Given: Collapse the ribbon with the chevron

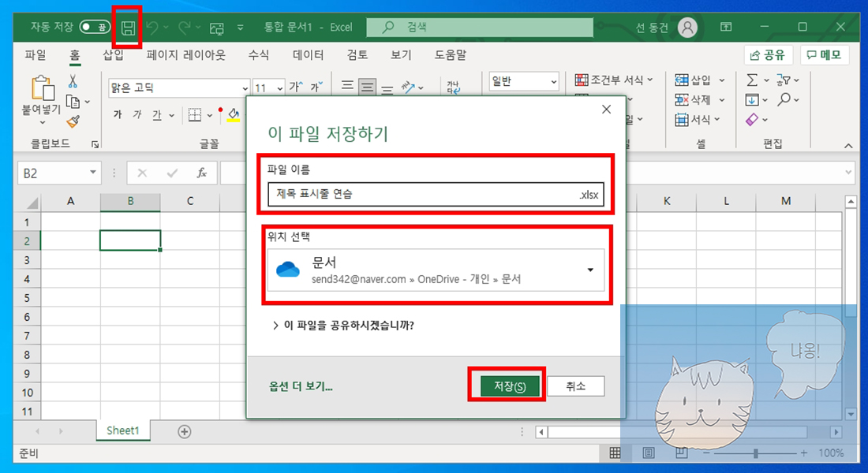Looking at the screenshot, I should click(x=848, y=146).
